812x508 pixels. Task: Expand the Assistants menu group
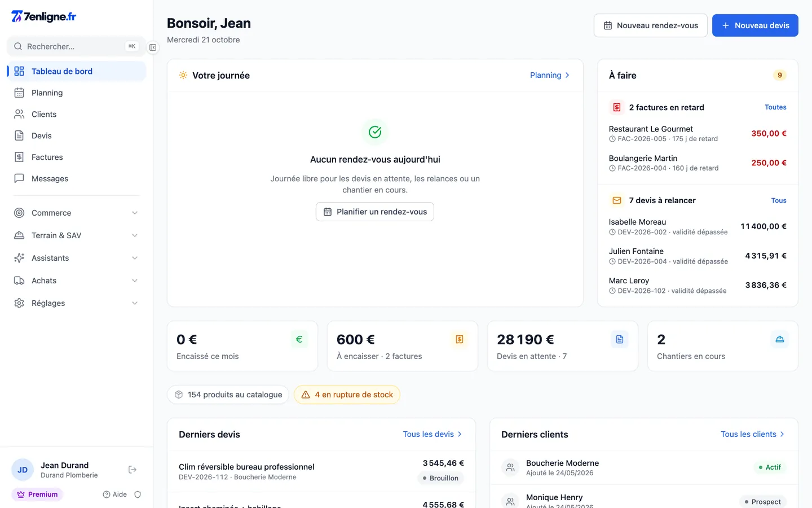(x=76, y=258)
